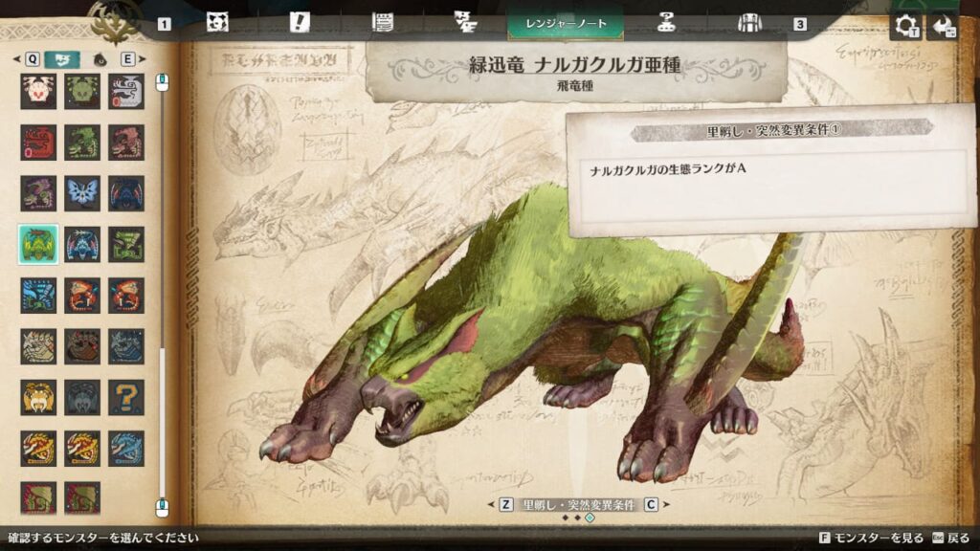Click the scroll-up mouse icon on monster list
The width and height of the screenshot is (980, 551).
pyautogui.click(x=162, y=82)
